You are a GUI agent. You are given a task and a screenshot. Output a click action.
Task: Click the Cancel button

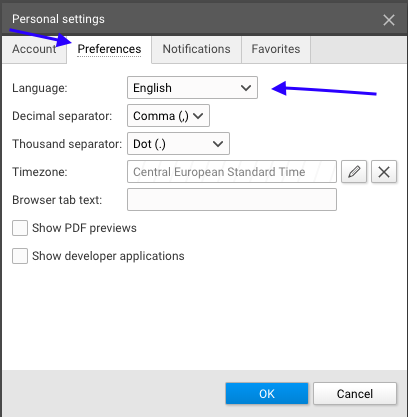(355, 394)
